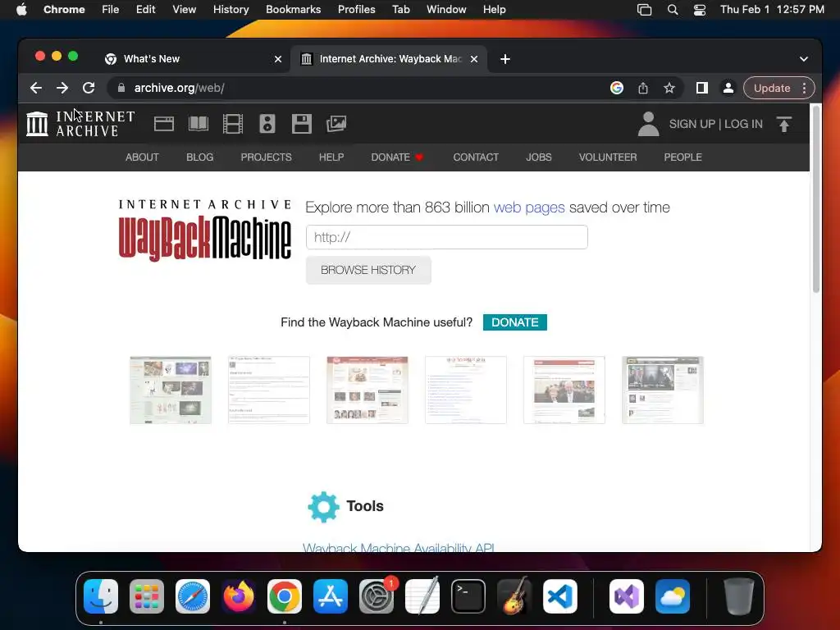Image resolution: width=840 pixels, height=630 pixels.
Task: Open the Apple menu
Action: click(21, 10)
